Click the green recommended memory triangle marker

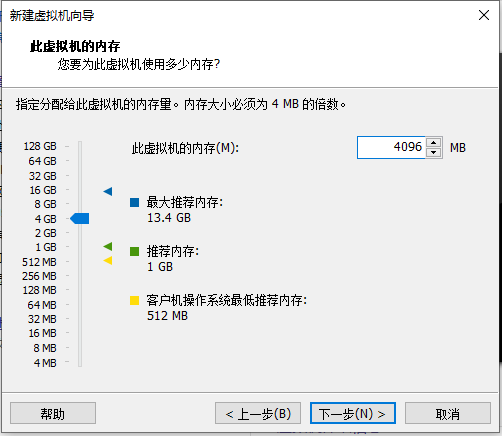(108, 246)
